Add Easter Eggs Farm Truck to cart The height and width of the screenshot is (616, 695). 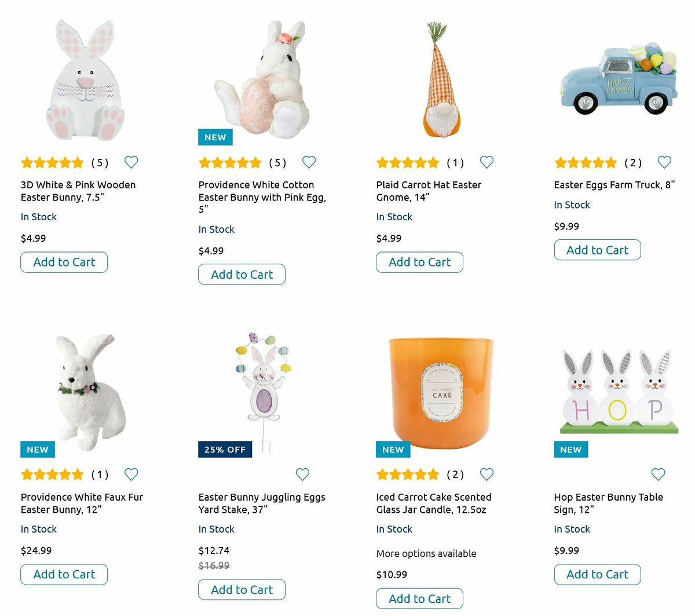click(597, 250)
